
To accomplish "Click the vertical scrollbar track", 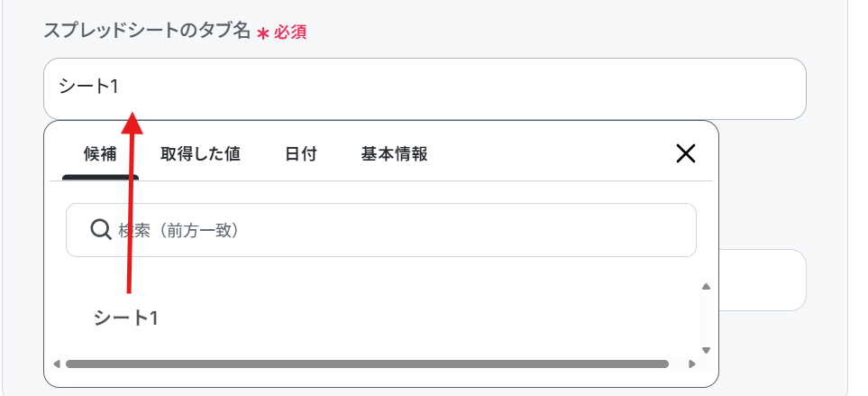I will (706, 318).
